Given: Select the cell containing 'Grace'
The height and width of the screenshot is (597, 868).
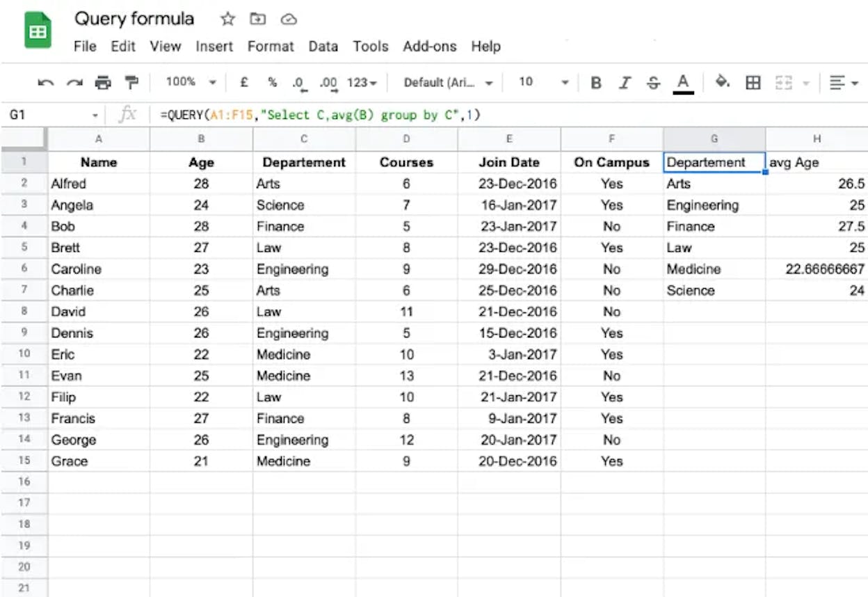Looking at the screenshot, I should tap(99, 461).
